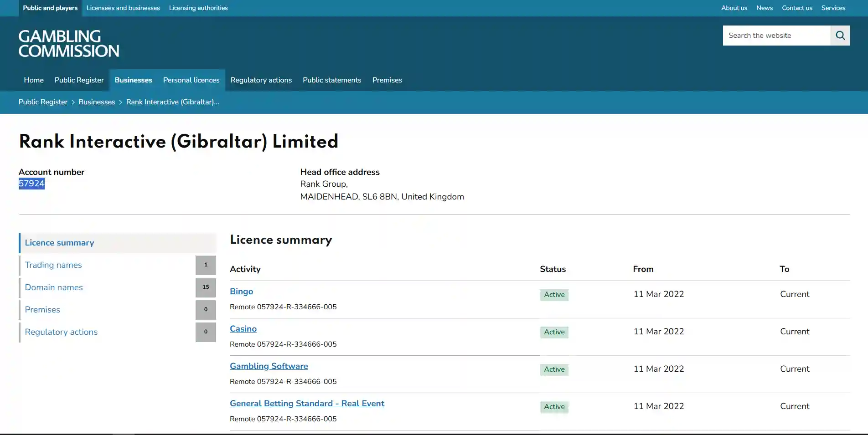Click Activity column header
Image resolution: width=868 pixels, height=435 pixels.
coord(245,269)
